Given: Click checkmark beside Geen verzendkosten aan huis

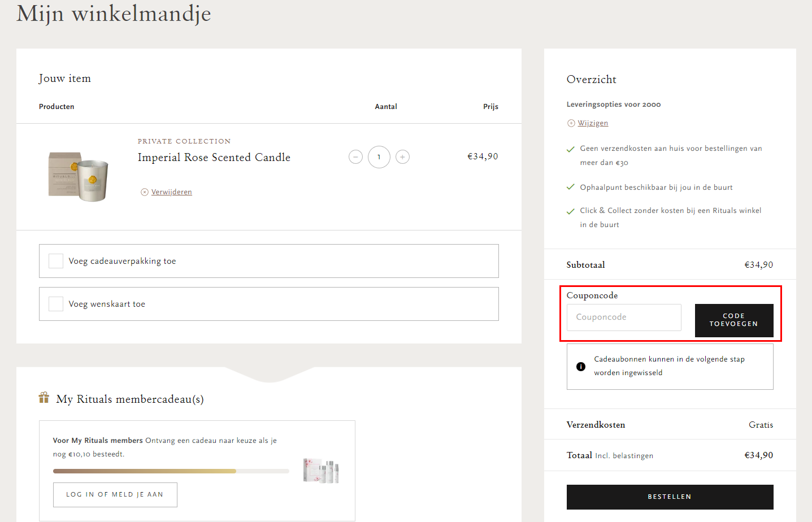Looking at the screenshot, I should click(x=571, y=149).
